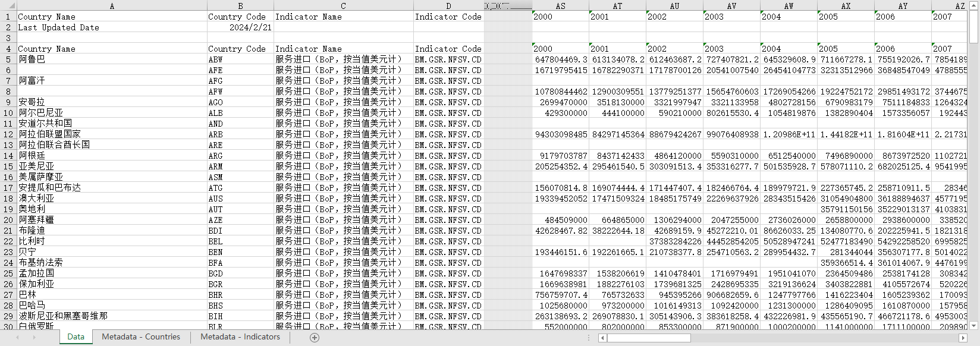Click value '1.20986E+11' in column AW
Viewport: 980px width, 346px height.
coord(789,134)
